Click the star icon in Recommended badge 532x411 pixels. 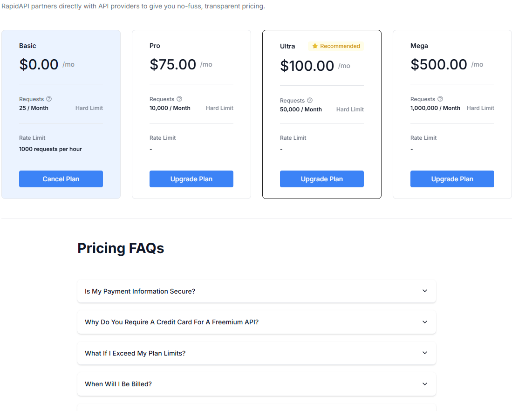tap(315, 46)
